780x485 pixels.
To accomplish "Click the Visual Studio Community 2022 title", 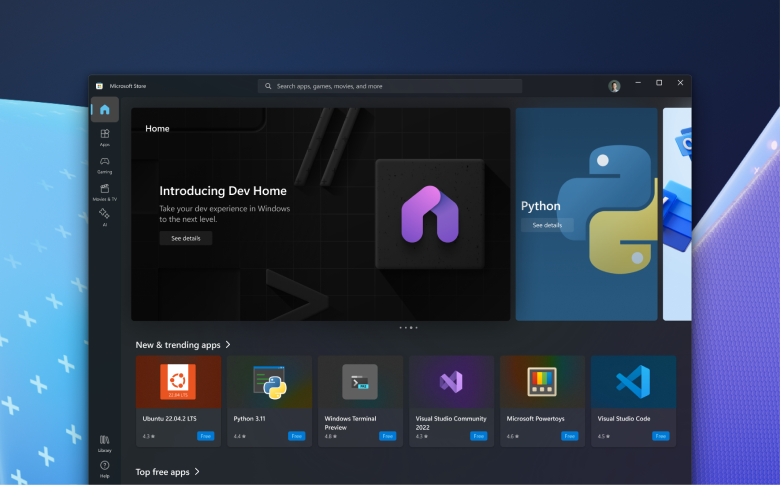I will coord(451,423).
